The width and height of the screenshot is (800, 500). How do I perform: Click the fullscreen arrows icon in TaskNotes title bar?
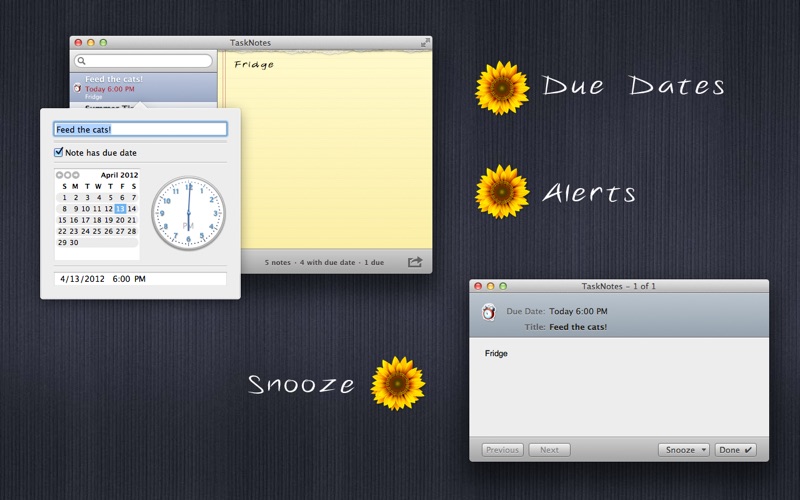pos(425,43)
